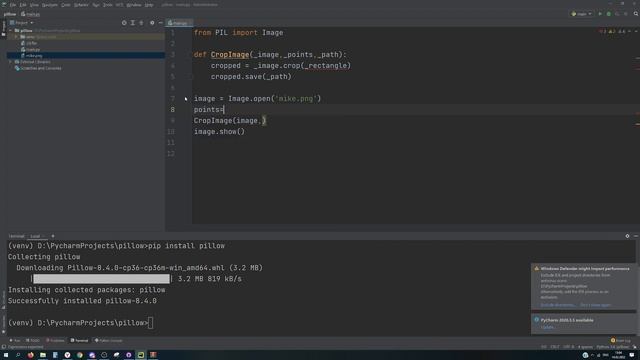The width and height of the screenshot is (640, 360).
Task: Open the Project view dropdown
Action: [x=22, y=23]
